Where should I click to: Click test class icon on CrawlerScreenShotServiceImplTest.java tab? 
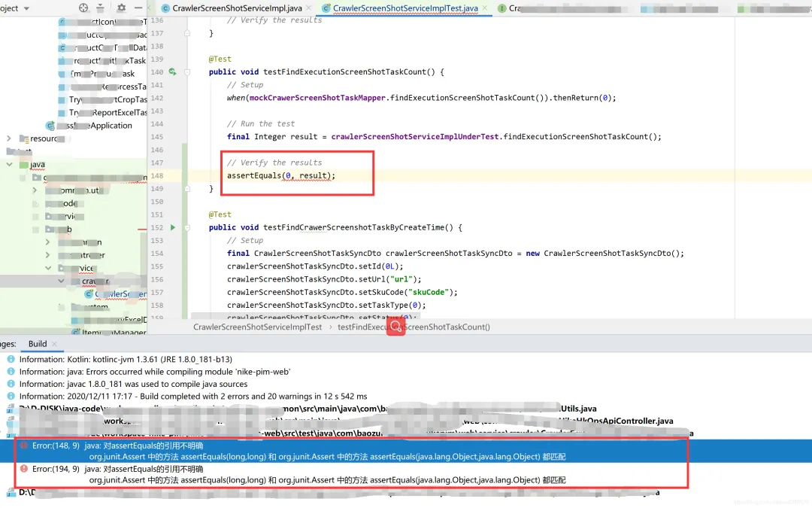tap(326, 8)
